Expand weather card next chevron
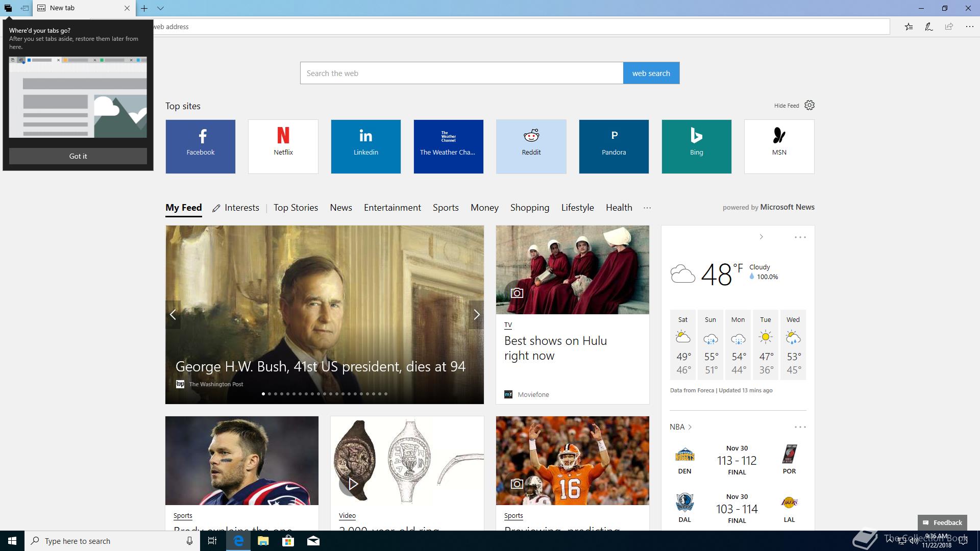 [761, 237]
